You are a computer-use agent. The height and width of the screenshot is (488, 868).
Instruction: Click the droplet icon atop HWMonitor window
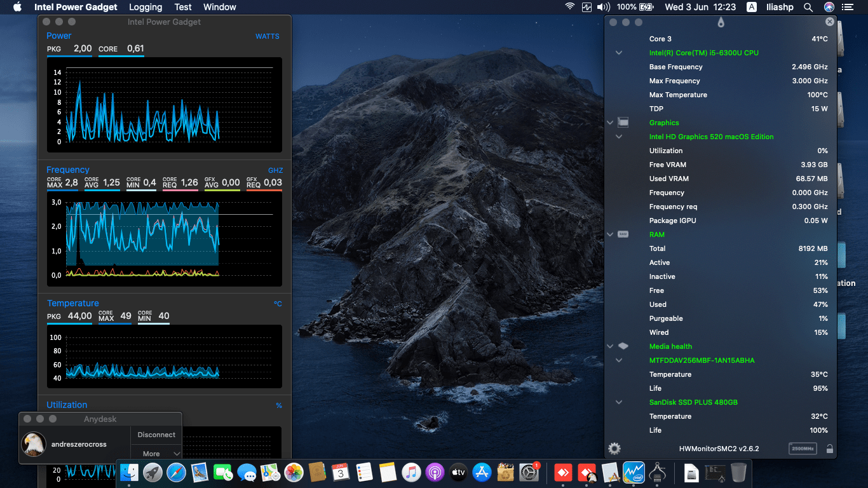click(x=720, y=22)
